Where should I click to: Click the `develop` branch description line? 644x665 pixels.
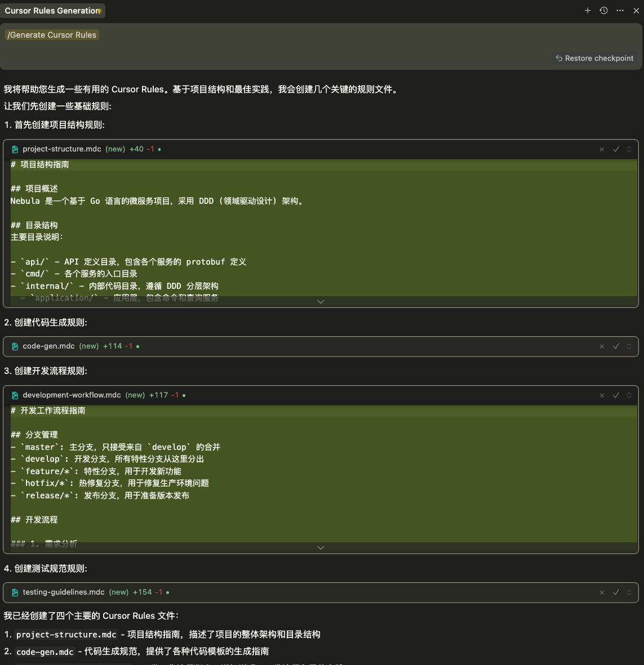[x=107, y=459]
